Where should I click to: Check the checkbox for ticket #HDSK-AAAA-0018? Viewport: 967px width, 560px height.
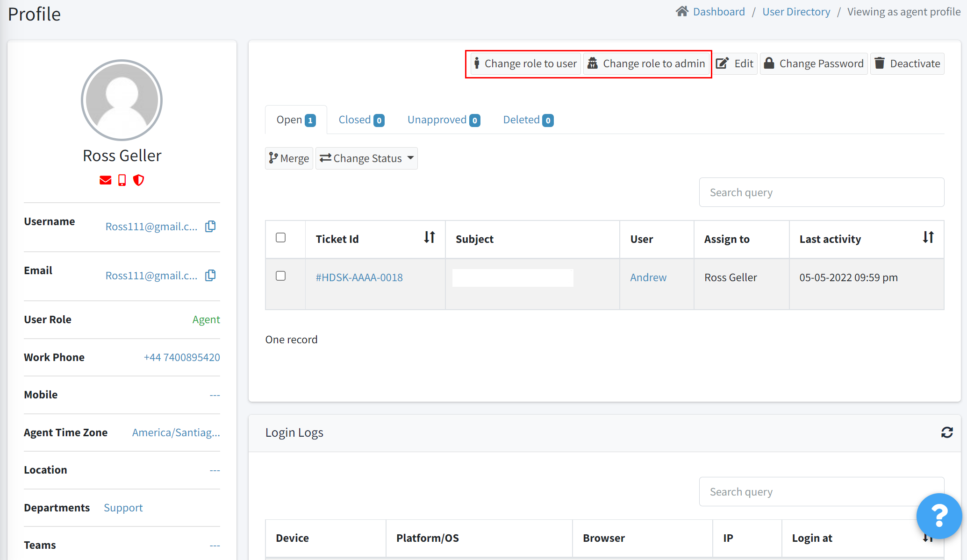coord(280,276)
